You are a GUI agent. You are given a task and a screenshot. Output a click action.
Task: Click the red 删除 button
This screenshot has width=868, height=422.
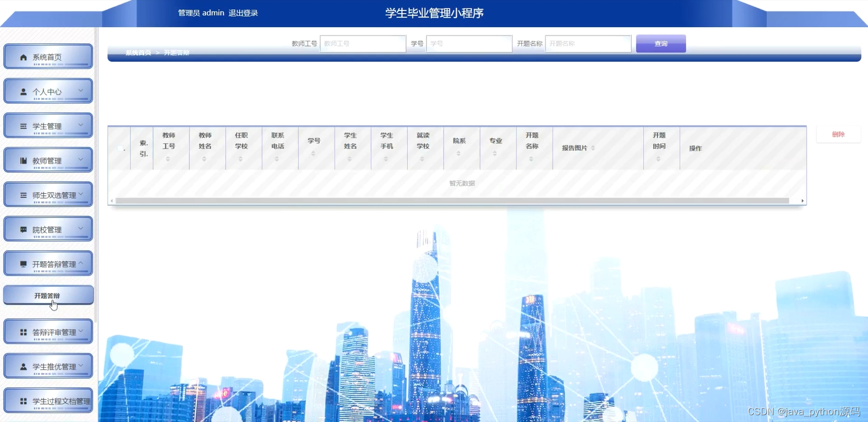[838, 135]
